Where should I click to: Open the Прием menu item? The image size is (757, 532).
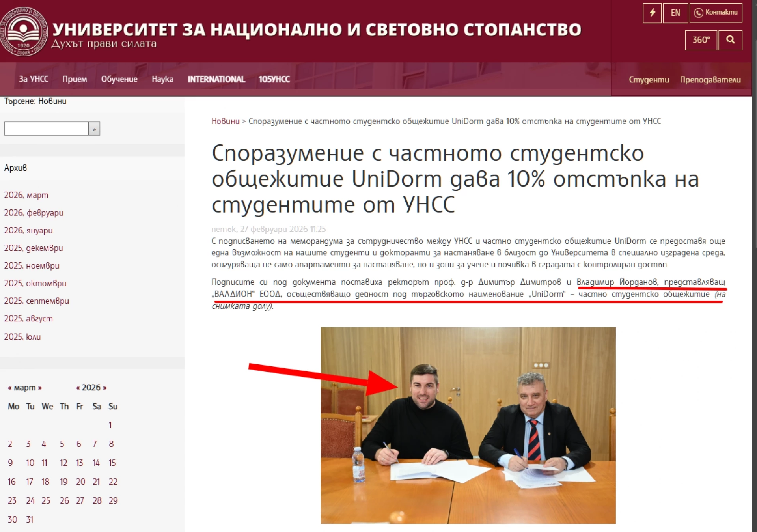75,79
